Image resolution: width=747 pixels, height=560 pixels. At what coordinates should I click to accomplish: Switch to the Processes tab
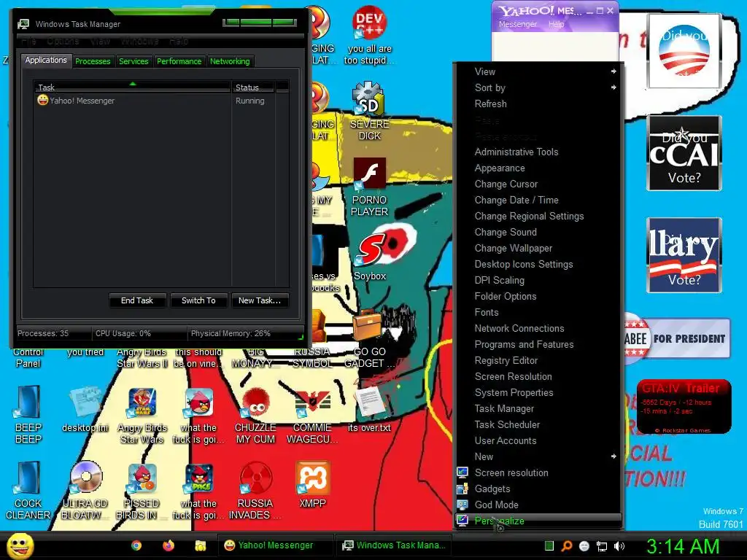(93, 61)
